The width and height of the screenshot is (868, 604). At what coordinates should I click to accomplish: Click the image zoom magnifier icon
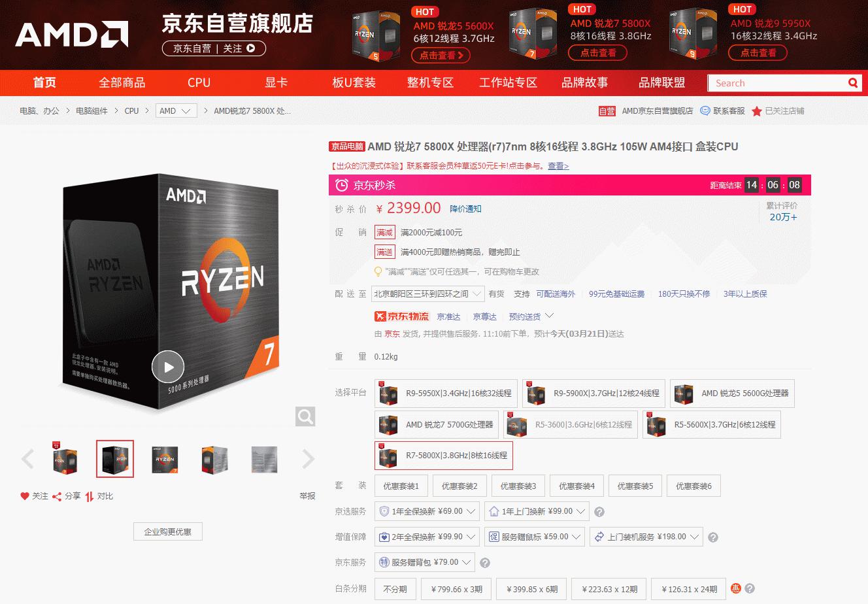305,416
